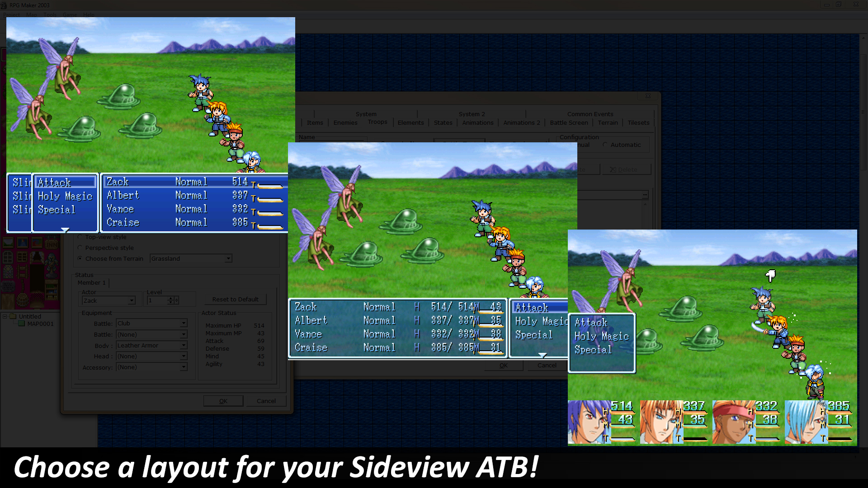The height and width of the screenshot is (488, 868).
Task: Expand the Battle equipment dropdown for Actor
Action: point(183,323)
